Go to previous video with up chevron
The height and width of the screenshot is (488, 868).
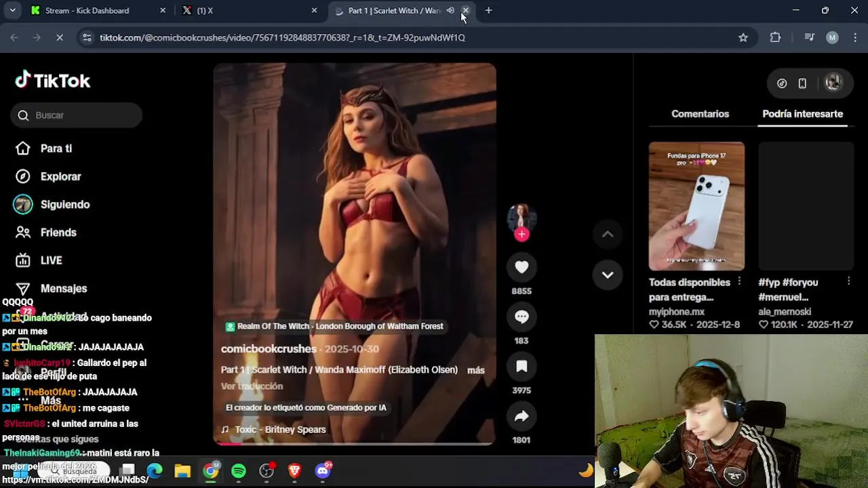click(x=608, y=234)
